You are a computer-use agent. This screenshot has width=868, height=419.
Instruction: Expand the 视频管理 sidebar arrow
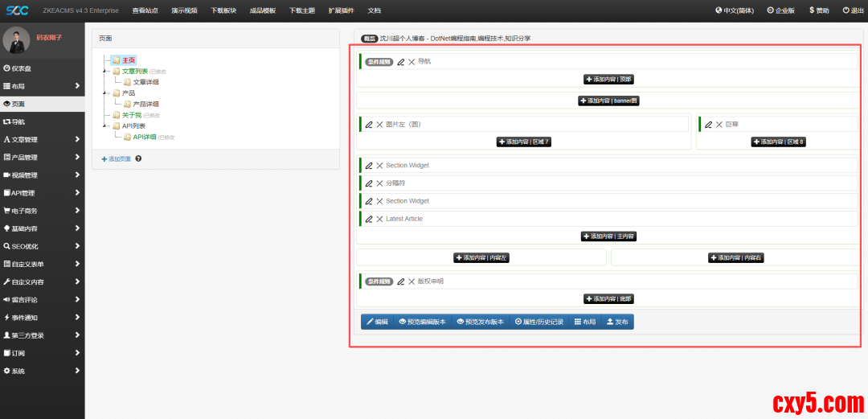coord(77,175)
